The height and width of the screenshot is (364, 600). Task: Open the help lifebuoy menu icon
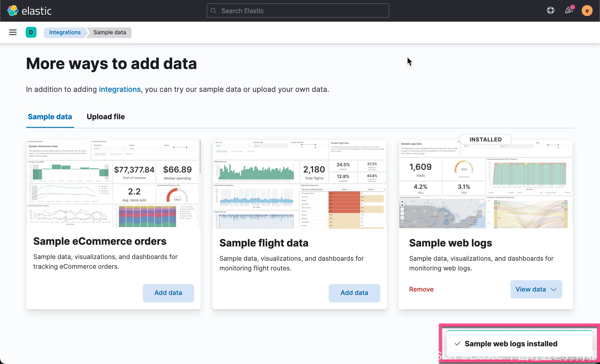550,11
